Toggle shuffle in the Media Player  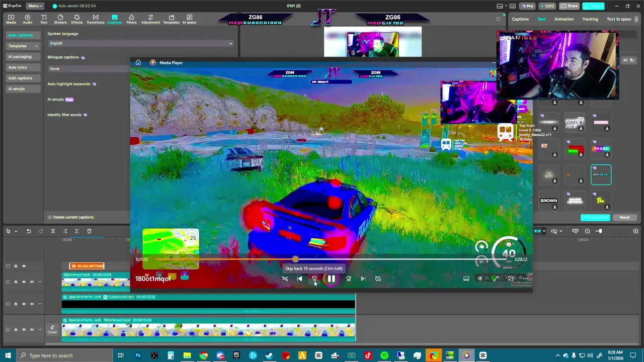point(285,279)
